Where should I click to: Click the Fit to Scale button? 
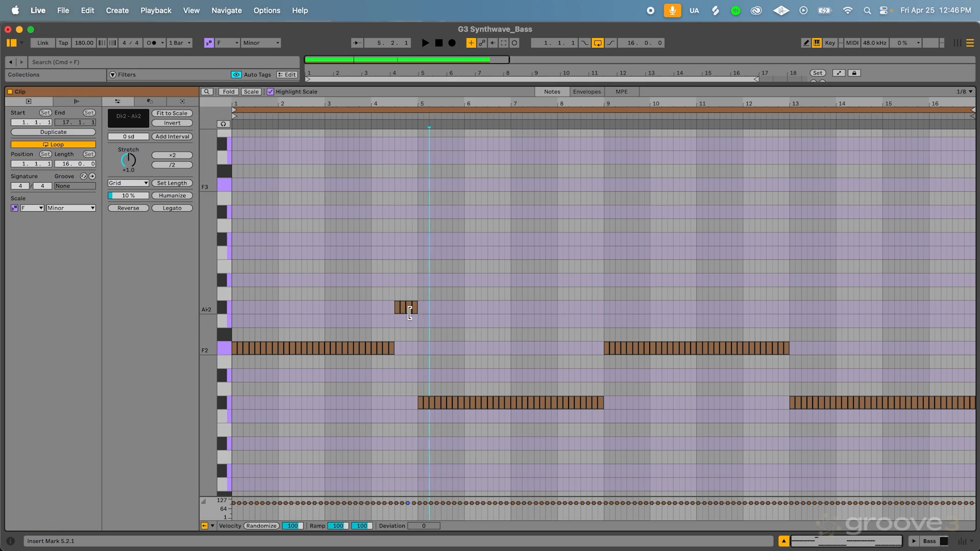coord(172,113)
